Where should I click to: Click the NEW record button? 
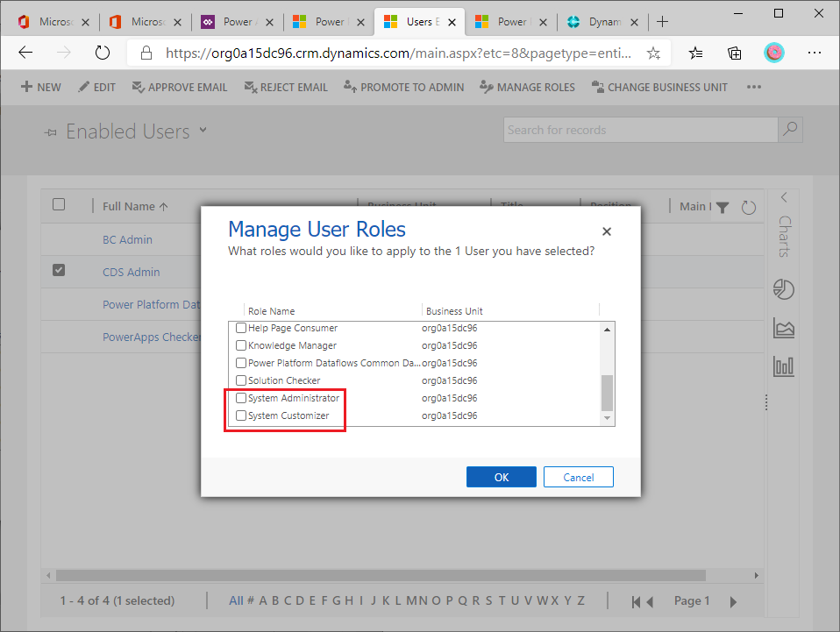tap(40, 87)
